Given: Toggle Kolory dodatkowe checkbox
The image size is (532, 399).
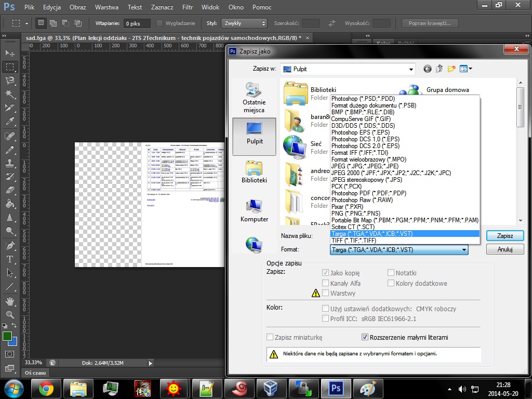Looking at the screenshot, I should (391, 283).
